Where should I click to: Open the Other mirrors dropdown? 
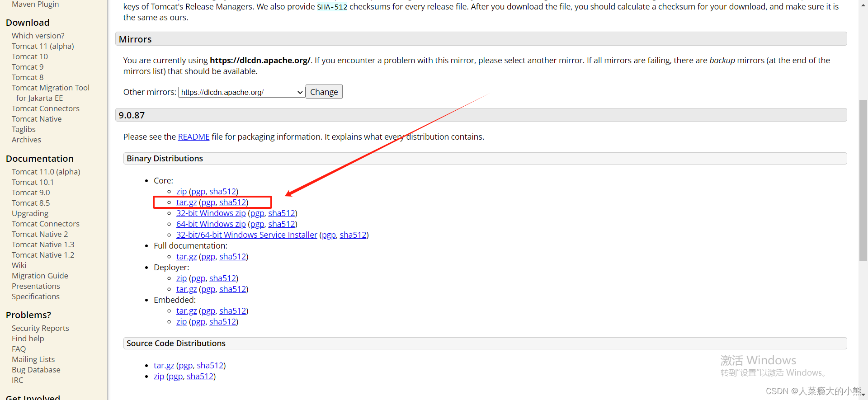click(x=242, y=92)
